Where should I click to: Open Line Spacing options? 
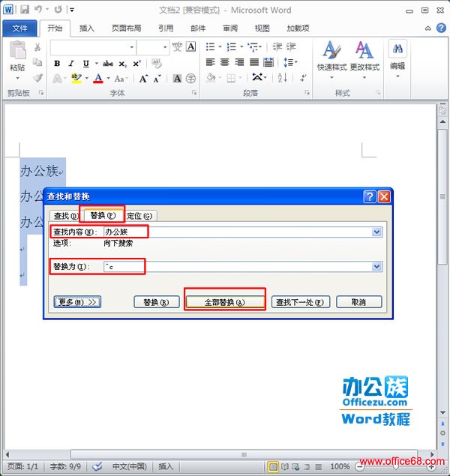coord(289,62)
